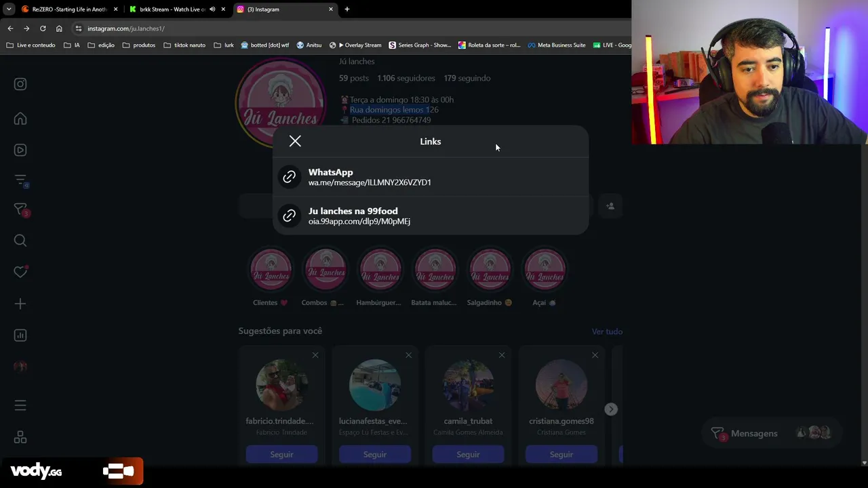Open a new browser tab
Screen dimensions: 868x488
[x=347, y=9]
